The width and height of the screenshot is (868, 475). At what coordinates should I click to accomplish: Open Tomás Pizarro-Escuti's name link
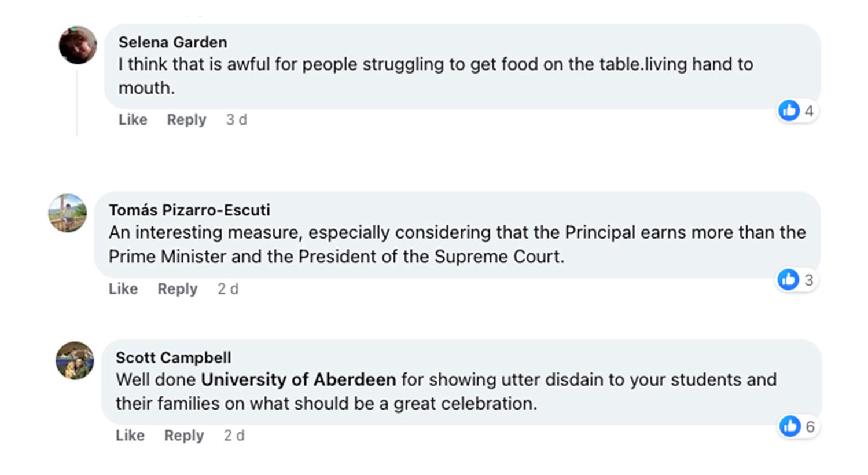point(190,210)
